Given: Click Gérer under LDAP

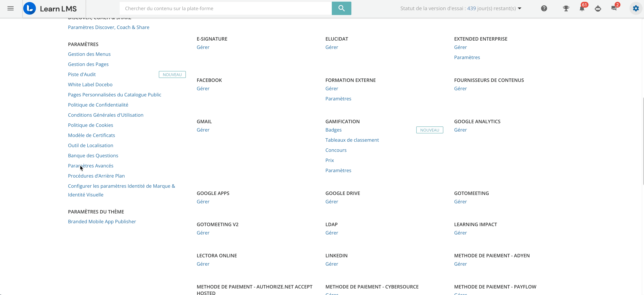Looking at the screenshot, I should [x=332, y=233].
